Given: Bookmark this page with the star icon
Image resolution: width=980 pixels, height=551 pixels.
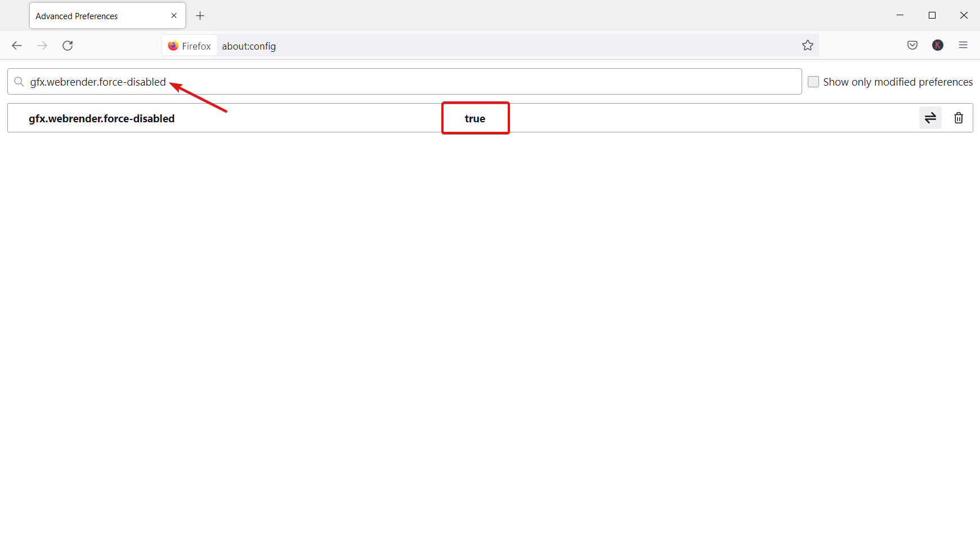Looking at the screenshot, I should tap(808, 46).
